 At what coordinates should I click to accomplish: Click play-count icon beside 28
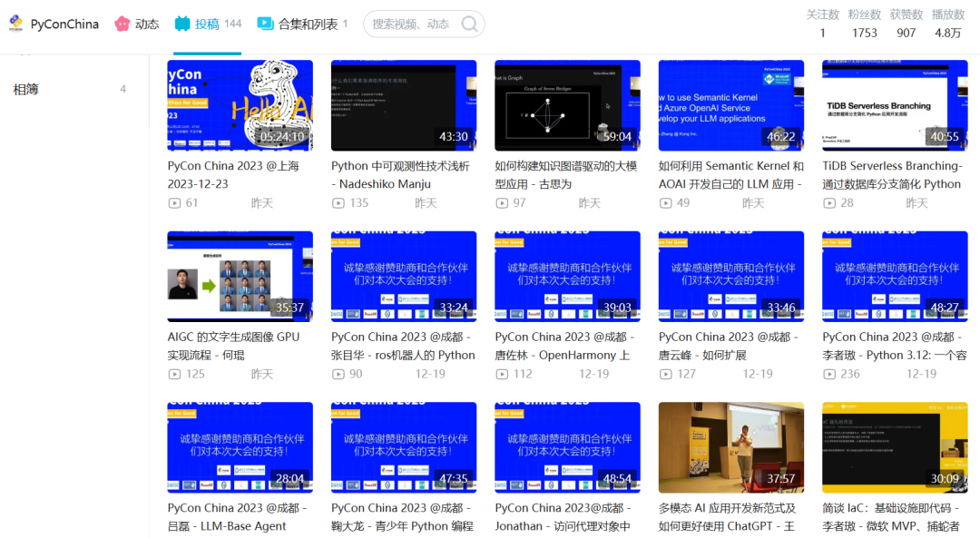click(829, 203)
